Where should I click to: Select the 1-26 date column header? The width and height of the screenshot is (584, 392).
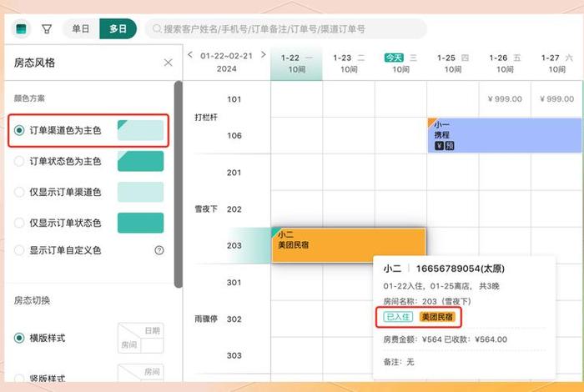point(505,63)
